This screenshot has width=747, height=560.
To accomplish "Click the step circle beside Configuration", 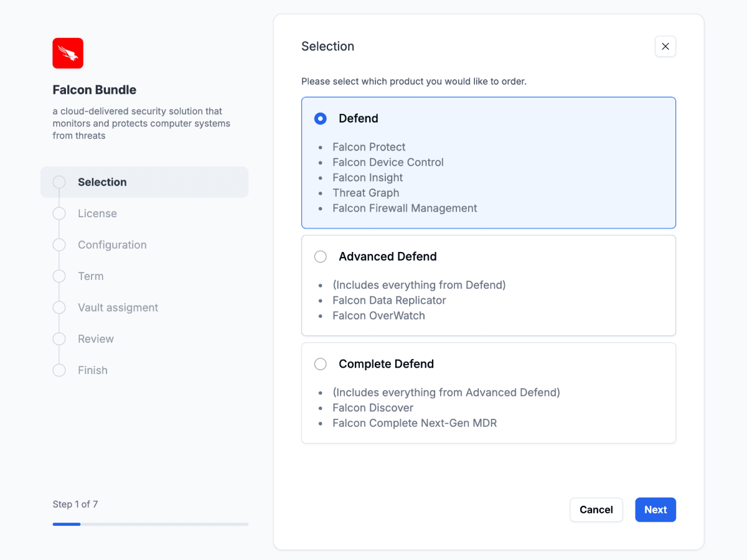I will [x=59, y=245].
